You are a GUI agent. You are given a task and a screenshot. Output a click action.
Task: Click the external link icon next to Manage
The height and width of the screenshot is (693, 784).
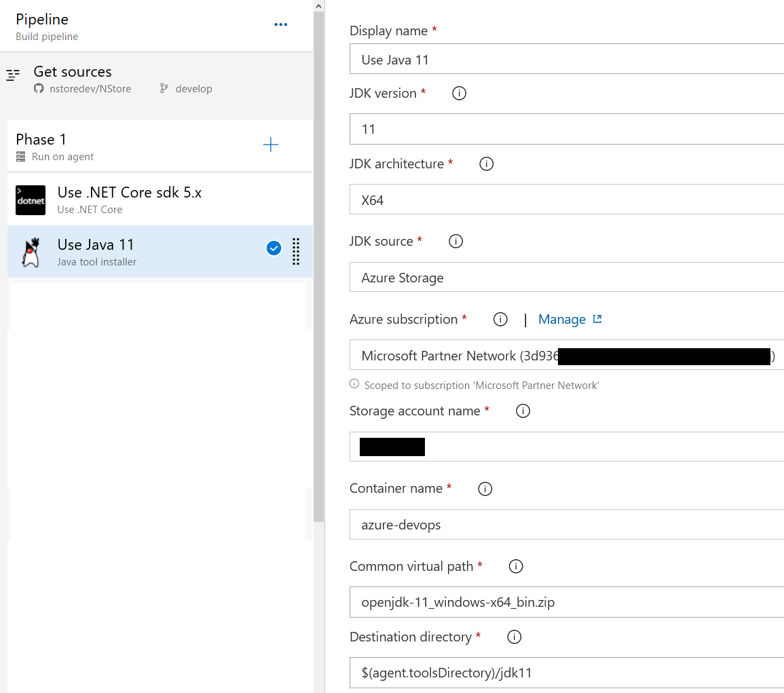597,319
